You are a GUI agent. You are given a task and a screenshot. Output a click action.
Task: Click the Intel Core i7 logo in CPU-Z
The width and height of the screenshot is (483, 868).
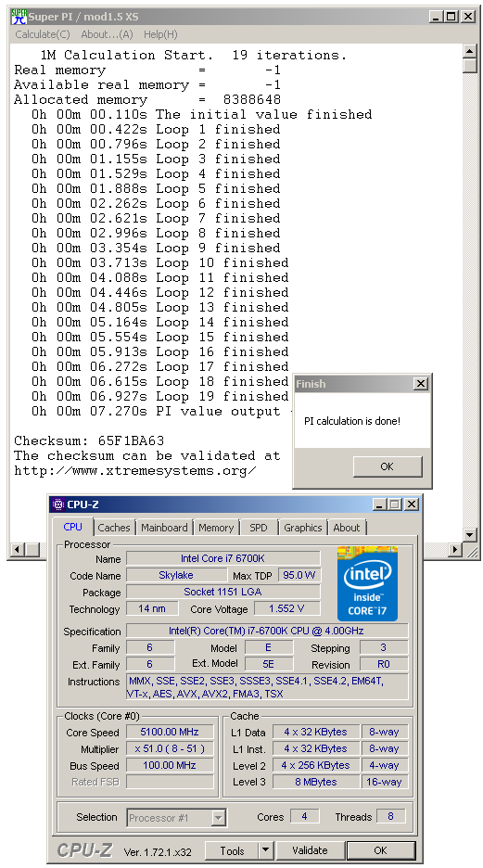click(367, 583)
